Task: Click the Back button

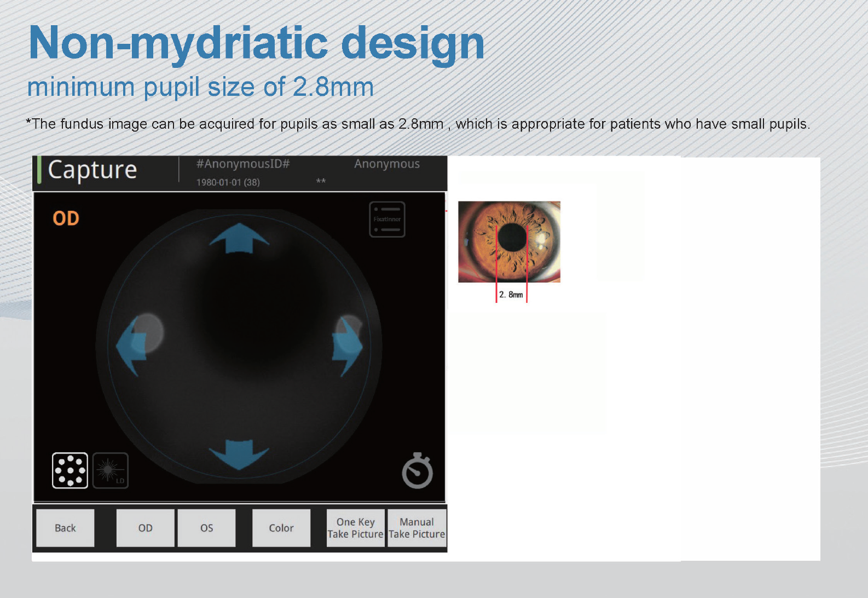Action: [65, 528]
